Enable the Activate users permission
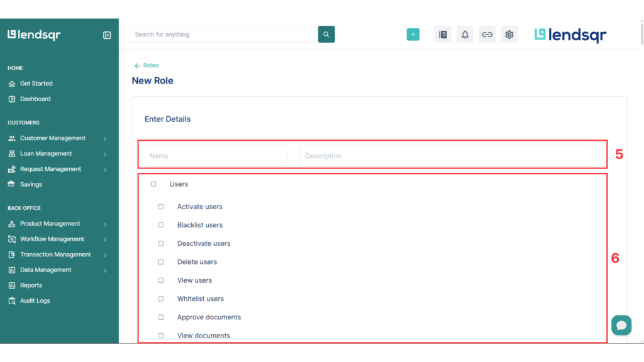Viewport: 644px width, 362px height. tap(160, 206)
